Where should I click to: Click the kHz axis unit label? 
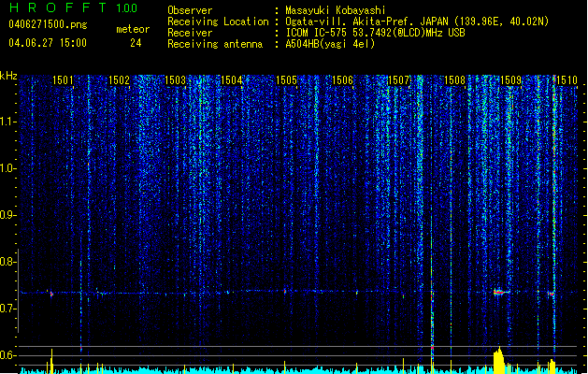click(8, 76)
